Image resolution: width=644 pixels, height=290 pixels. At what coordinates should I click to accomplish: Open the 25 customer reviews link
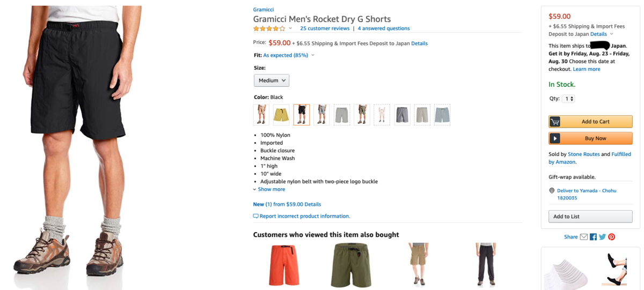pos(325,28)
